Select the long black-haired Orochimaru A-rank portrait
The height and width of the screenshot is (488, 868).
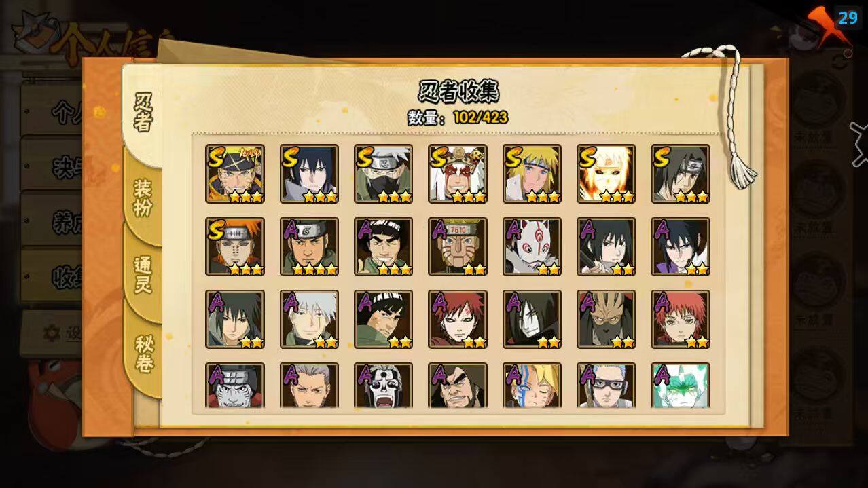pos(532,320)
